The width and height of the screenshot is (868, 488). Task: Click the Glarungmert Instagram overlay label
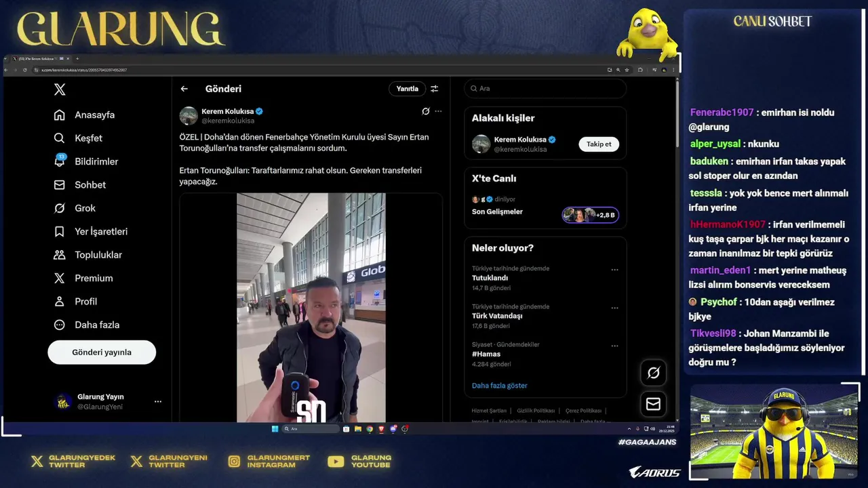(270, 462)
